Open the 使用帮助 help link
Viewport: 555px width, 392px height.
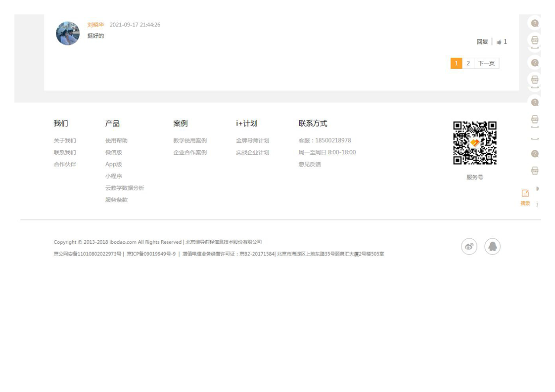[x=116, y=141]
